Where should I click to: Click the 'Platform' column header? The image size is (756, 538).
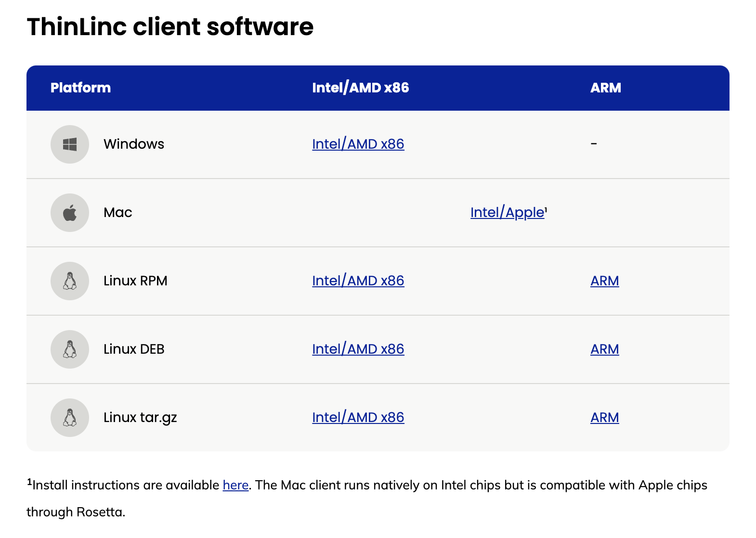pos(81,88)
